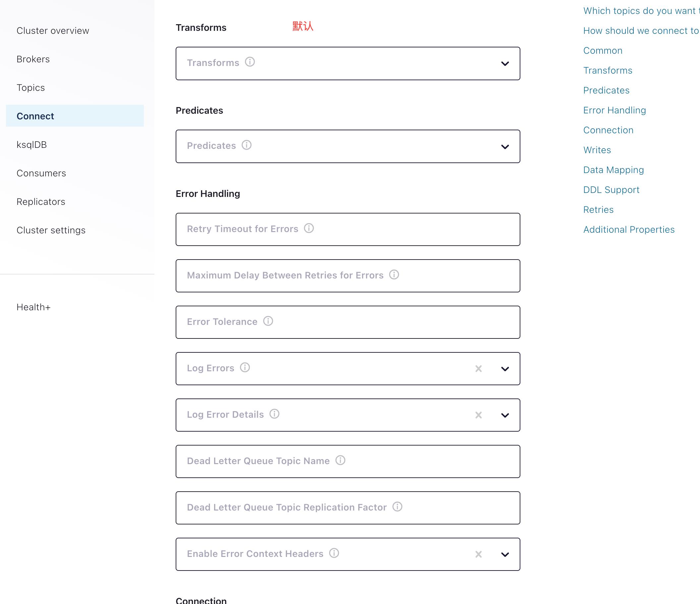Viewport: 700px width, 604px height.
Task: Open Topics in the sidebar
Action: pos(31,88)
